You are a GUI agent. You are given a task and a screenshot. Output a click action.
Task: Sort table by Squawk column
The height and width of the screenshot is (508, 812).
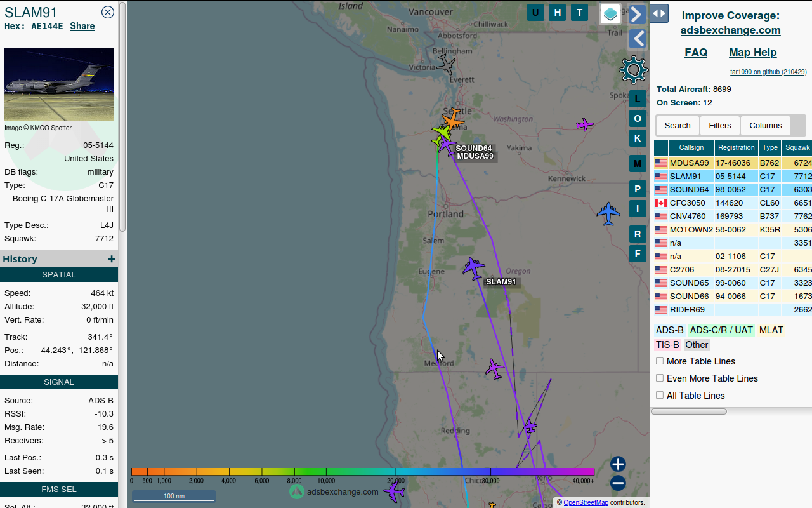pyautogui.click(x=797, y=147)
